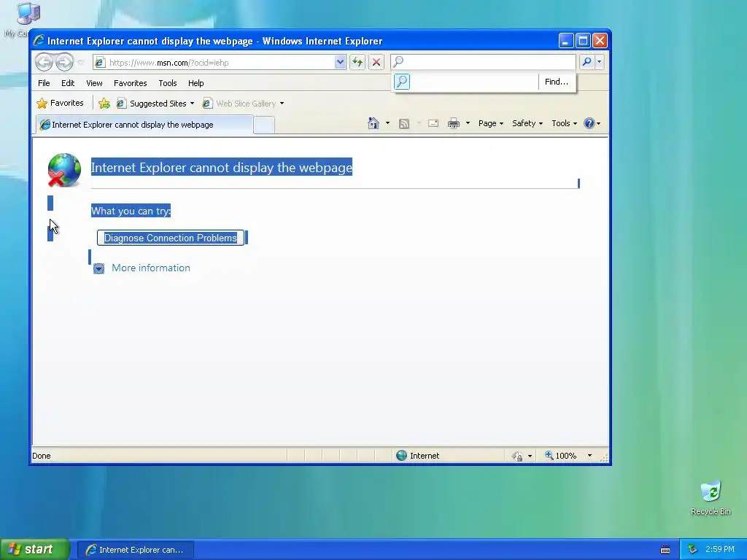The image size is (747, 560).
Task: Click the 'What you can try:' text
Action: coord(131,211)
